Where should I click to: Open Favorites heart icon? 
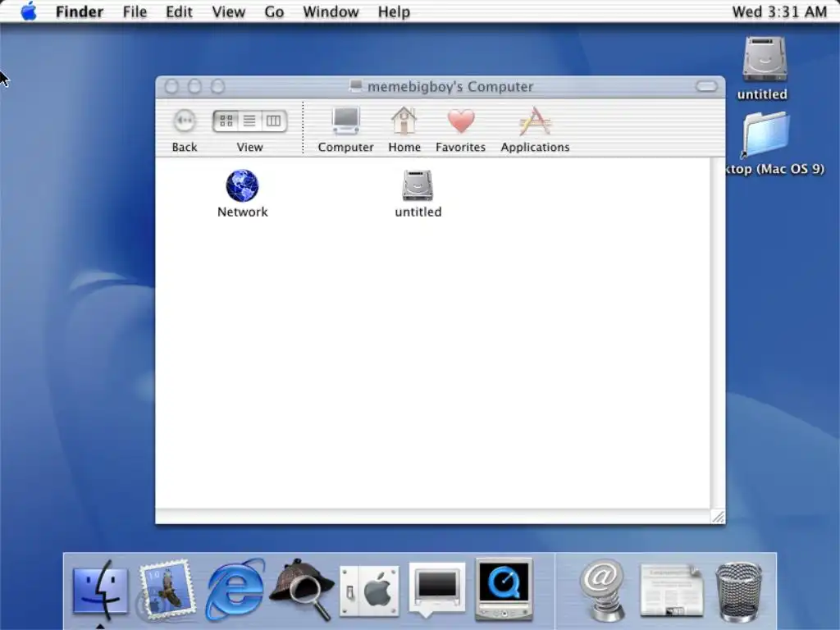(x=461, y=121)
